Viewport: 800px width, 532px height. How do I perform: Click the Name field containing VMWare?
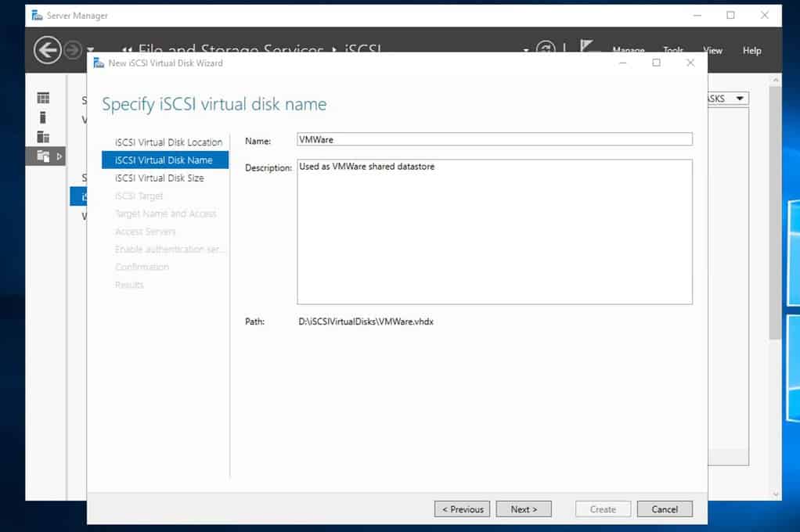point(495,139)
